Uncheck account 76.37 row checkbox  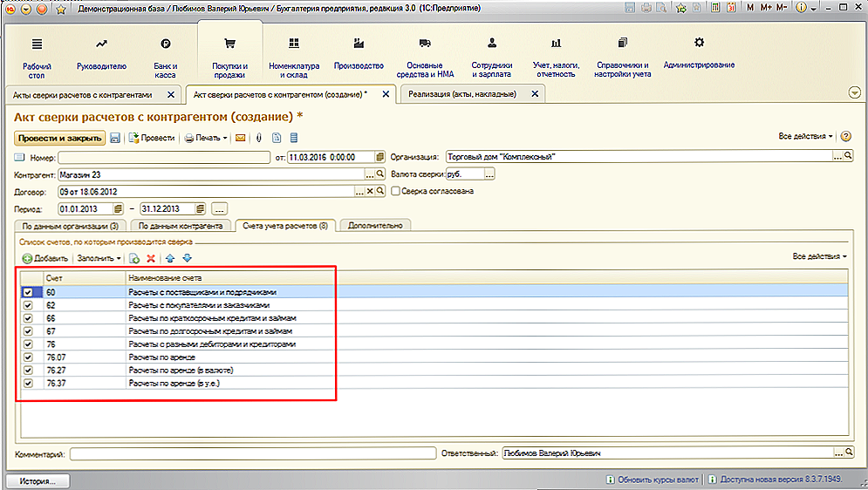(x=28, y=384)
